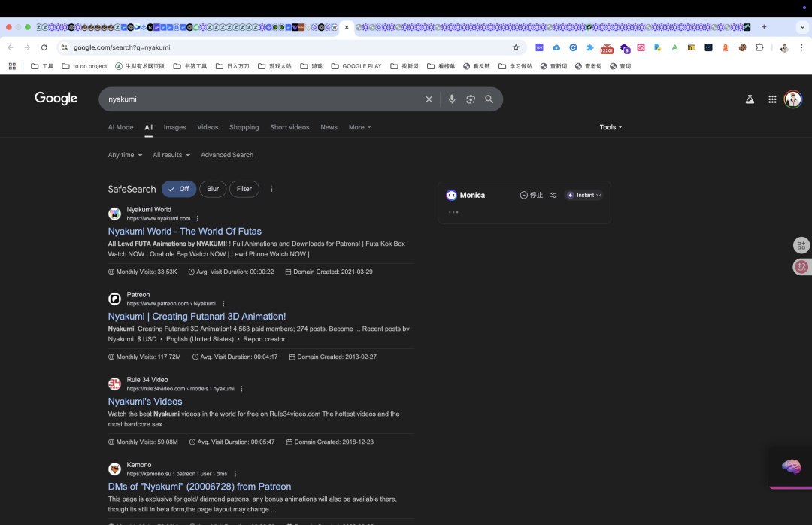Click the red 12201 mail extension icon
Viewport: 812px width, 525px height.
607,49
